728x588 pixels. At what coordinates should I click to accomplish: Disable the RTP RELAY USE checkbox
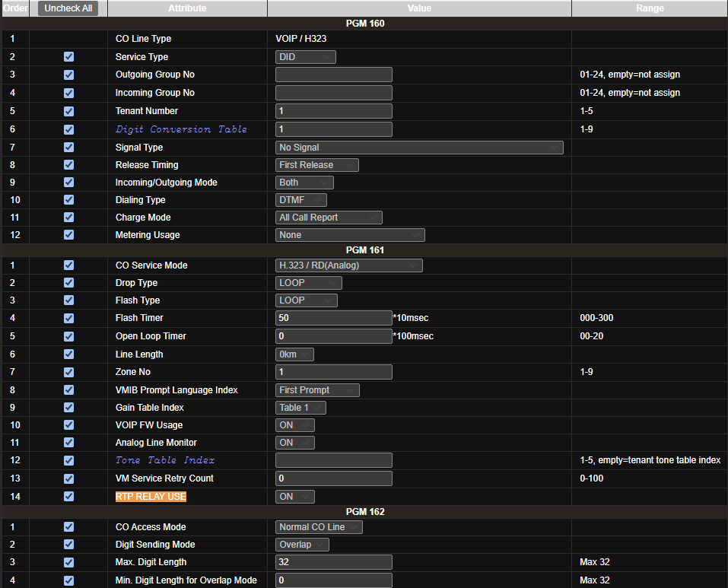pos(69,497)
